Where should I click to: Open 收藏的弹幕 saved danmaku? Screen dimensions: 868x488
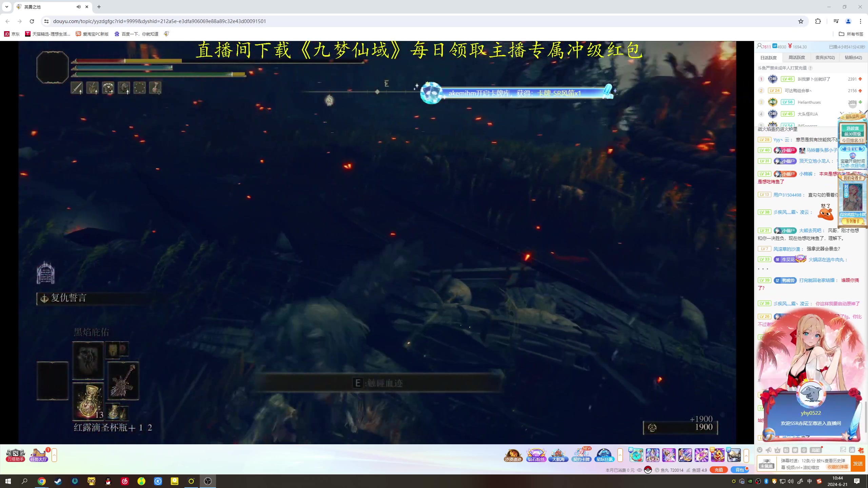pos(838,467)
